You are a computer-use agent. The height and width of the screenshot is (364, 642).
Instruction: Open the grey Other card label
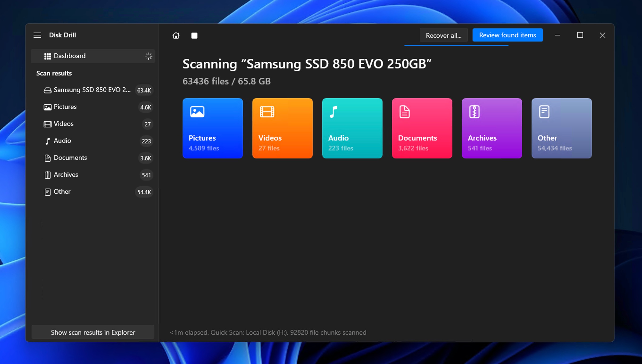click(x=547, y=138)
